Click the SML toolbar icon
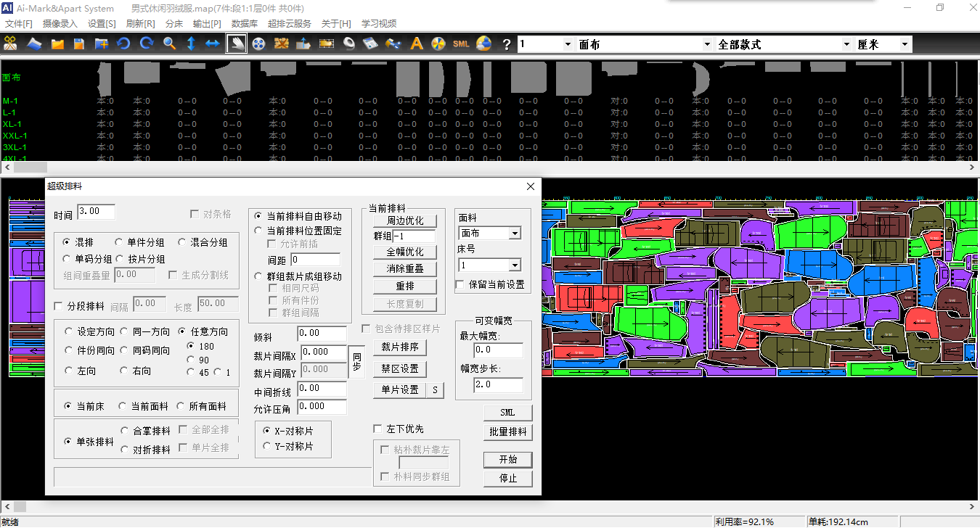 tap(461, 44)
